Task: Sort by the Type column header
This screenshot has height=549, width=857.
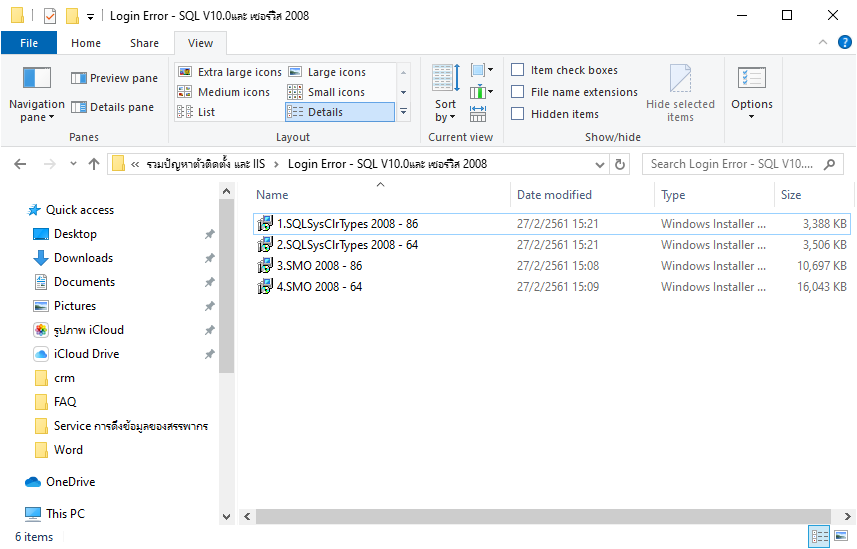Action: click(714, 195)
